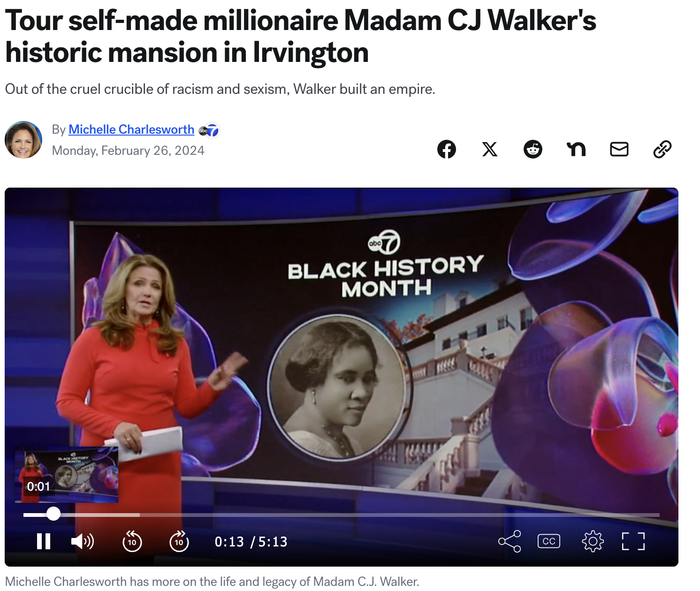Image resolution: width=700 pixels, height=591 pixels.
Task: Pause the video playback
Action: coord(44,541)
